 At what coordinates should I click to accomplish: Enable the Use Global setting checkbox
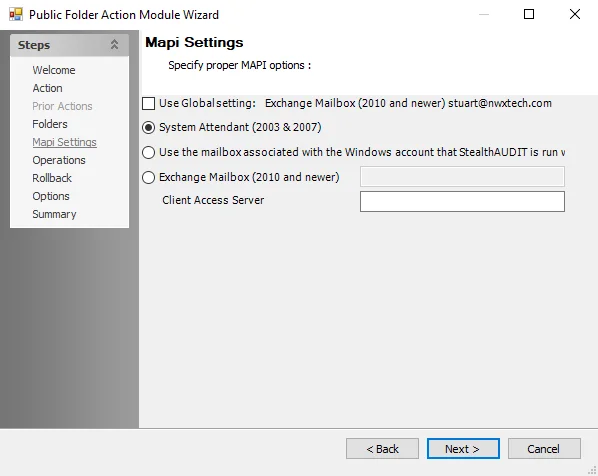148,103
